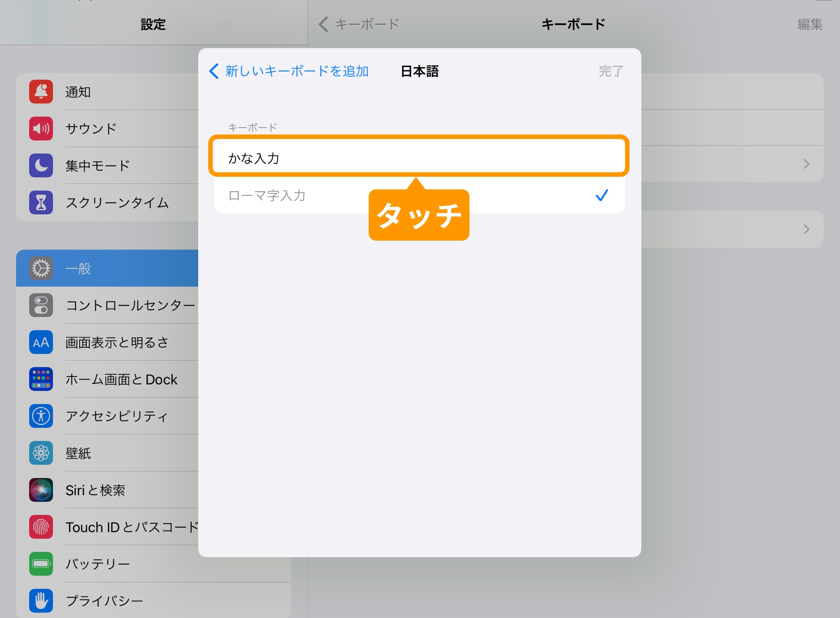Expand the top-right chevron behind the dialog
The image size is (840, 618).
[x=806, y=164]
